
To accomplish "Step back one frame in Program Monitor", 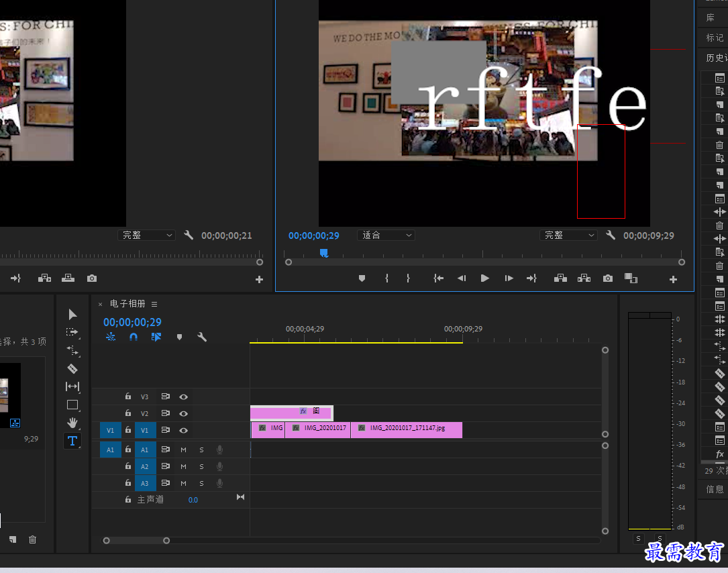I will pos(462,278).
